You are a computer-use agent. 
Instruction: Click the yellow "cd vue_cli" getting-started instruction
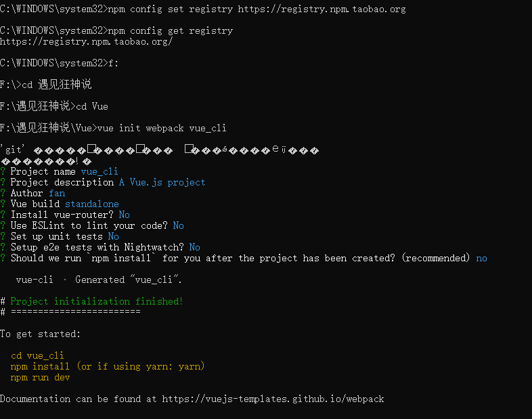37,355
